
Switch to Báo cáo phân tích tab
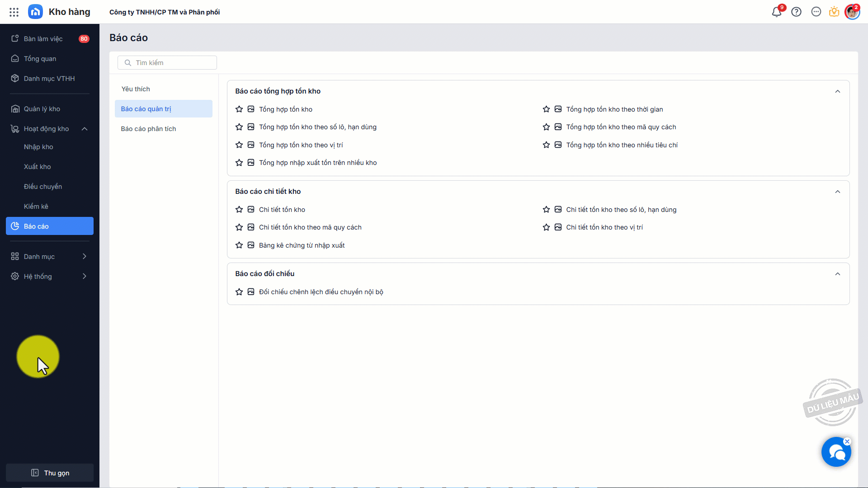(148, 129)
